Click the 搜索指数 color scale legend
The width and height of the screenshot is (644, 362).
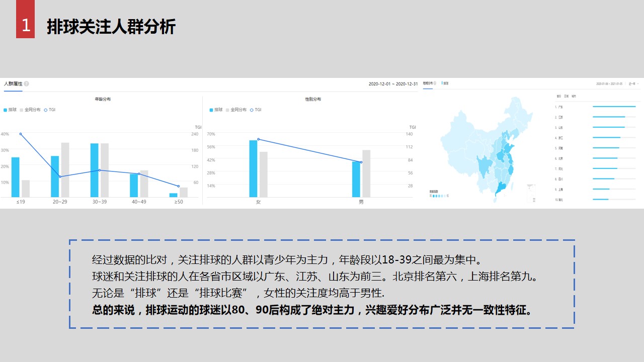[x=439, y=194]
